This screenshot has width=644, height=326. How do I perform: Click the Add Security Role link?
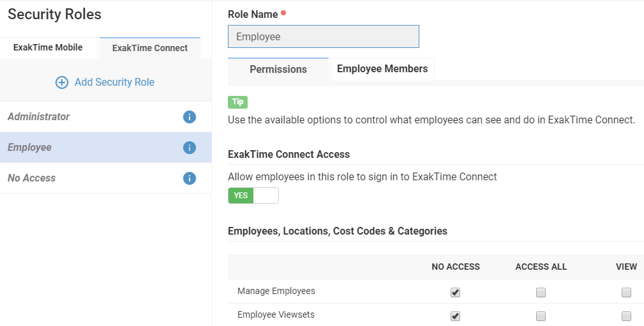[x=115, y=82]
